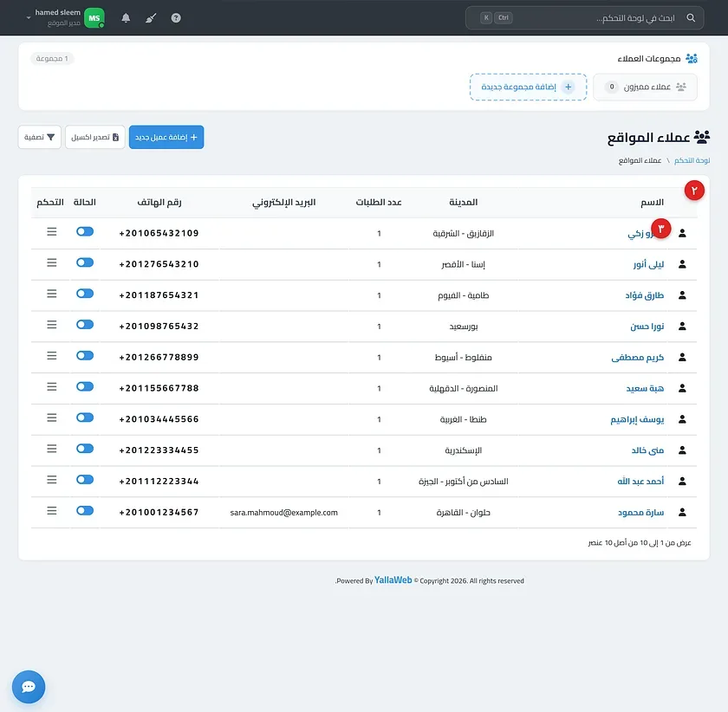This screenshot has height=712, width=728.
Task: Click city cell بورسعيد
Action: point(464,327)
